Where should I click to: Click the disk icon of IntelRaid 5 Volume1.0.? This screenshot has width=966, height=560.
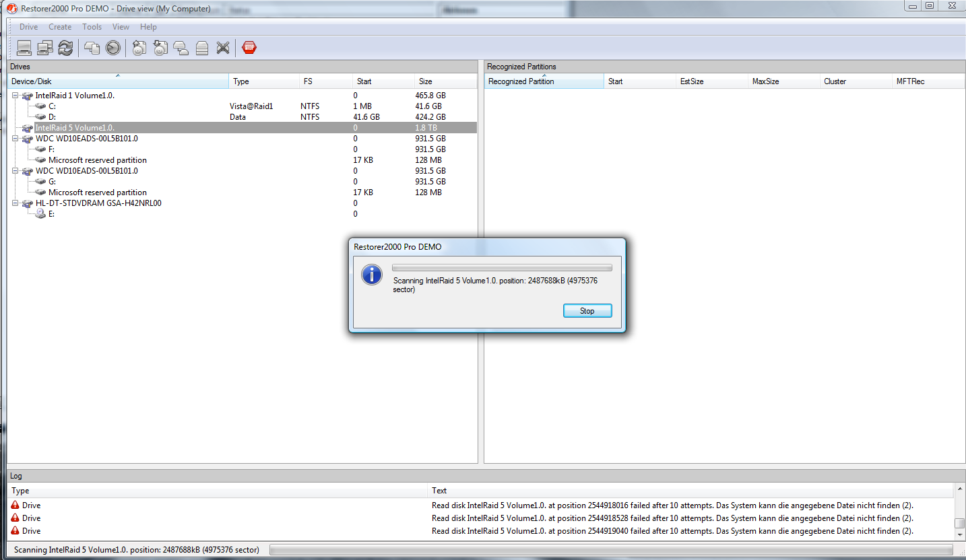[28, 128]
